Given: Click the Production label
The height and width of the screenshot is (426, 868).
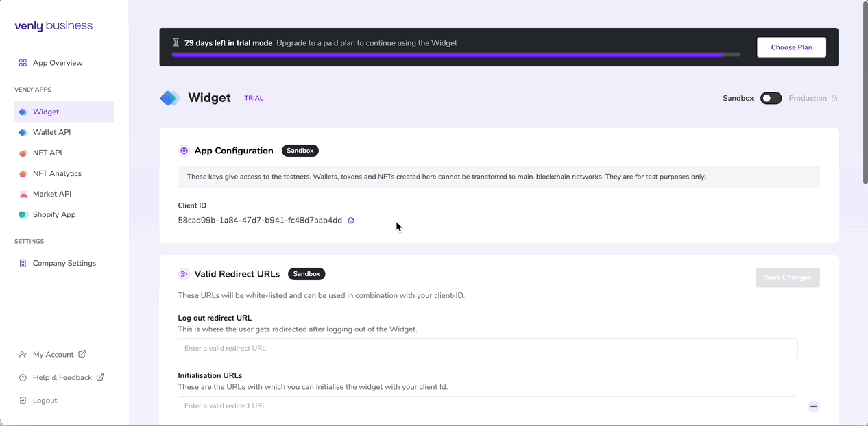Looking at the screenshot, I should (x=808, y=98).
